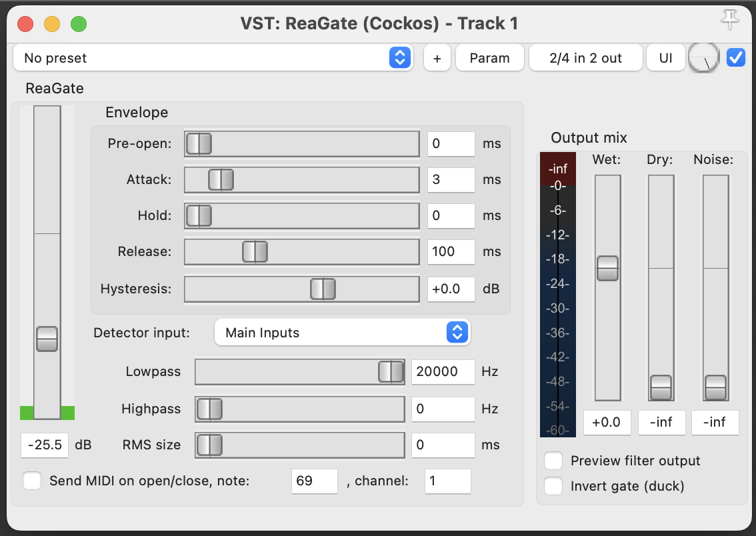This screenshot has height=536, width=756.
Task: Check Invert gate (duck)
Action: click(x=553, y=486)
